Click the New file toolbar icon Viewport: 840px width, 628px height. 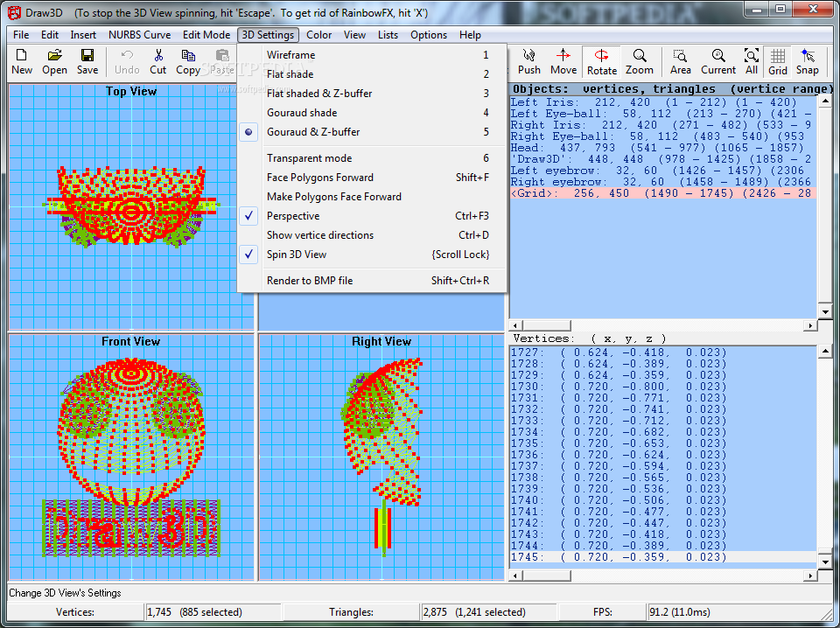coord(22,61)
